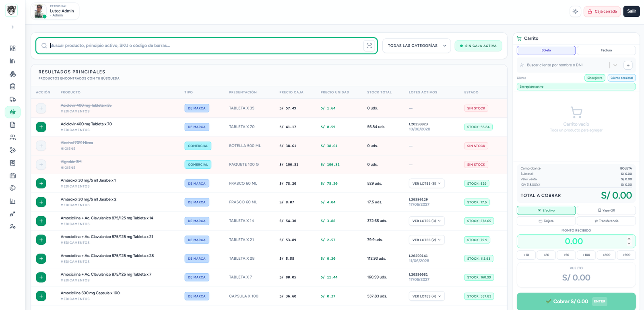The width and height of the screenshot is (644, 310).
Task: Select the Sin registro chip
Action: click(x=595, y=78)
